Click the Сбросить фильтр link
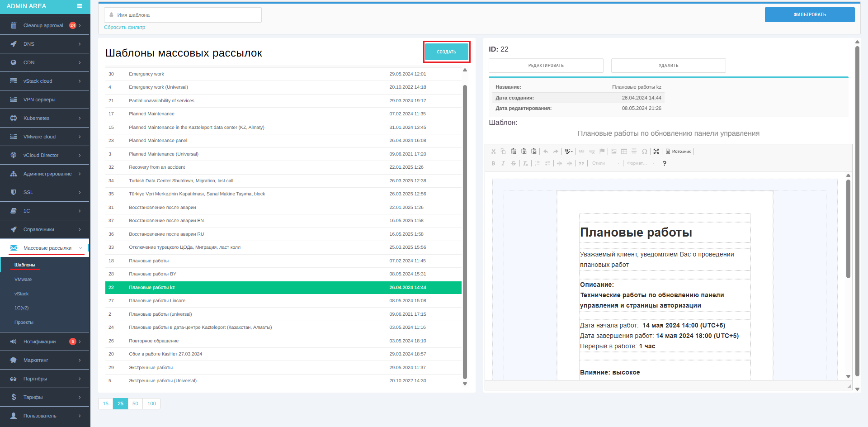The width and height of the screenshot is (868, 427). point(125,27)
